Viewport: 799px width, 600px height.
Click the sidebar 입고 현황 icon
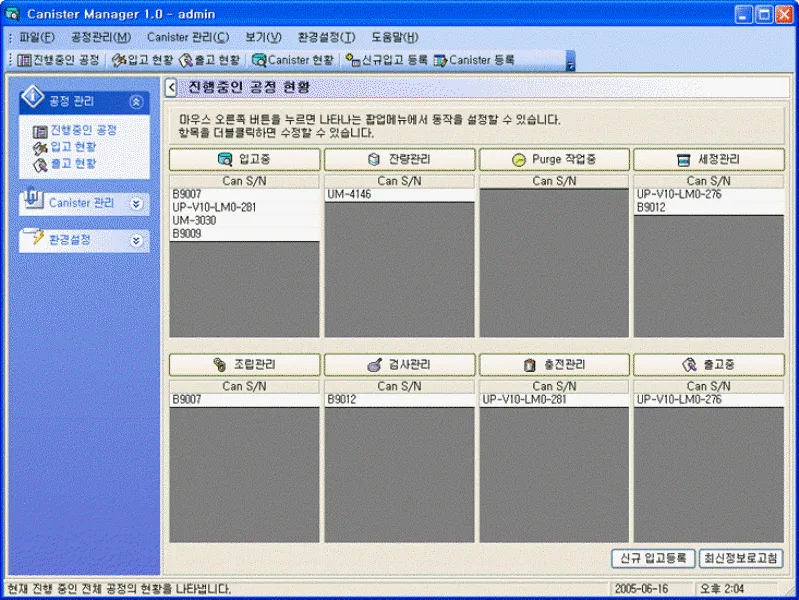tap(40, 148)
